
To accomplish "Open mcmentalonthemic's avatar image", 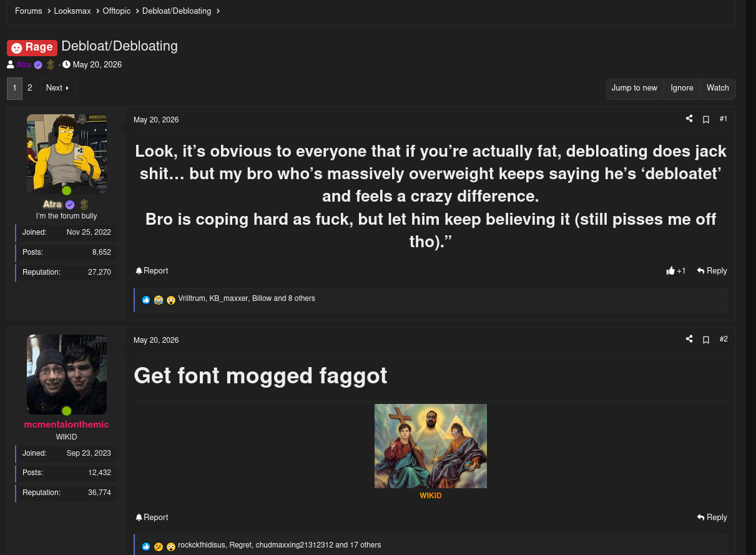I will coord(67,375).
